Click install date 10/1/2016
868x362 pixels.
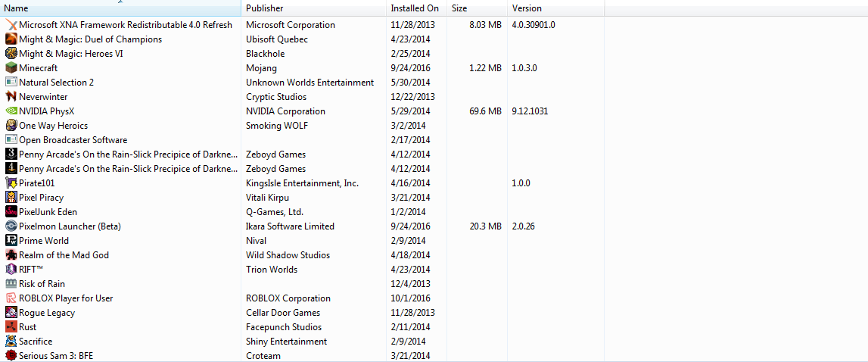pos(410,298)
